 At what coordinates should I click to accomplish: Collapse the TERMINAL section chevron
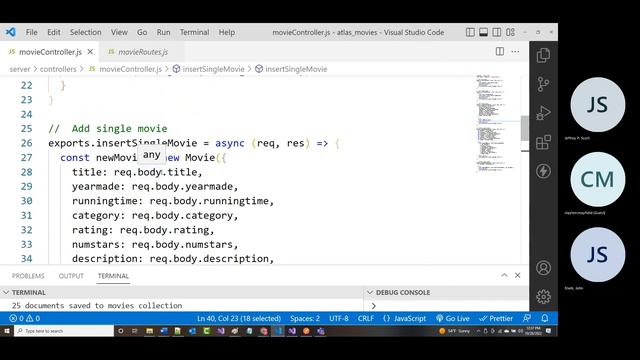(6, 292)
